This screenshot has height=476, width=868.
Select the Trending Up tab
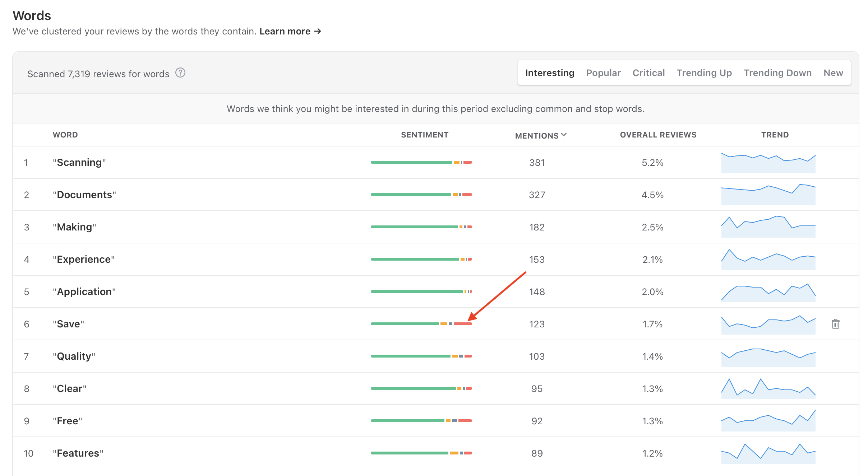click(x=704, y=73)
